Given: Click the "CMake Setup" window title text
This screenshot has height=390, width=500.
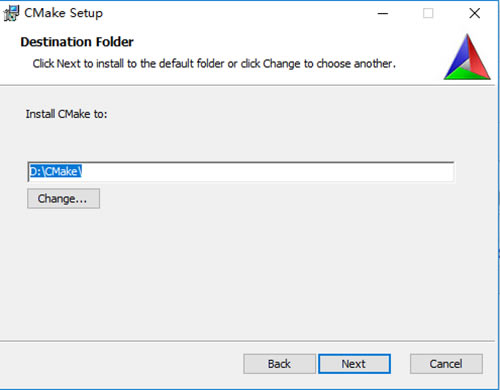Looking at the screenshot, I should [63, 13].
